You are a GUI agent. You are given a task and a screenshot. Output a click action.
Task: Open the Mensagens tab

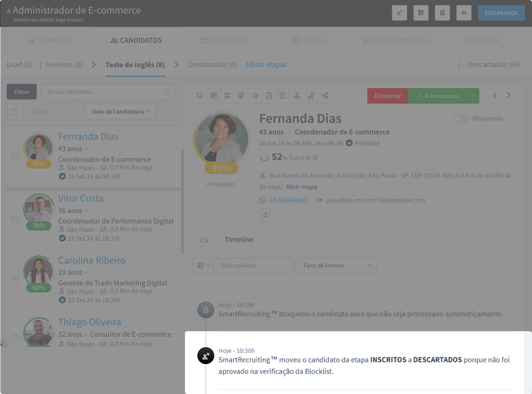coord(222,40)
